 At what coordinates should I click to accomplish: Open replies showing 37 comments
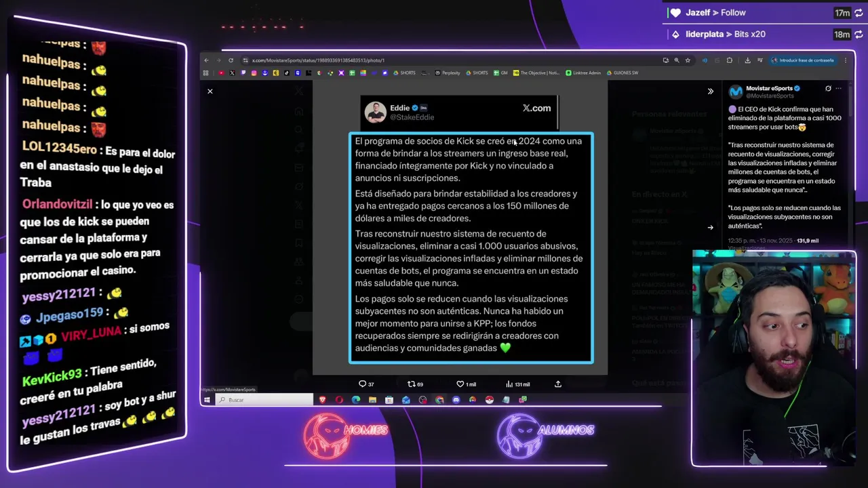[x=366, y=384]
